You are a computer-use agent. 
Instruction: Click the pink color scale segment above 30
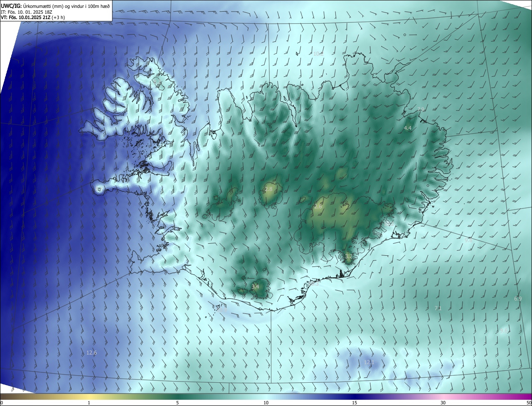click(x=443, y=396)
